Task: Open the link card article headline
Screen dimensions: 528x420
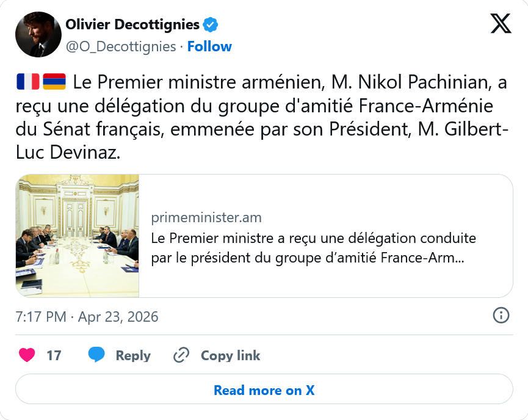Action: point(313,247)
